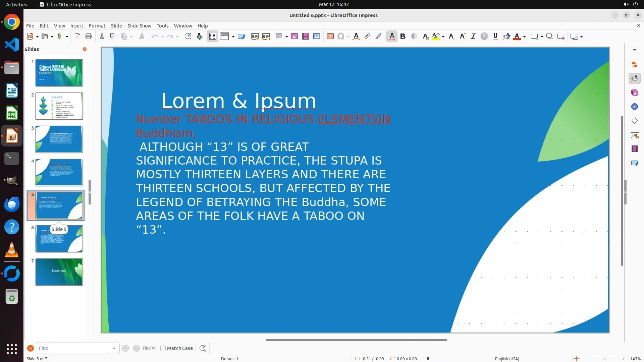Click the Insert Hyperlink icon
The width and height of the screenshot is (644, 362).
pos(367,37)
